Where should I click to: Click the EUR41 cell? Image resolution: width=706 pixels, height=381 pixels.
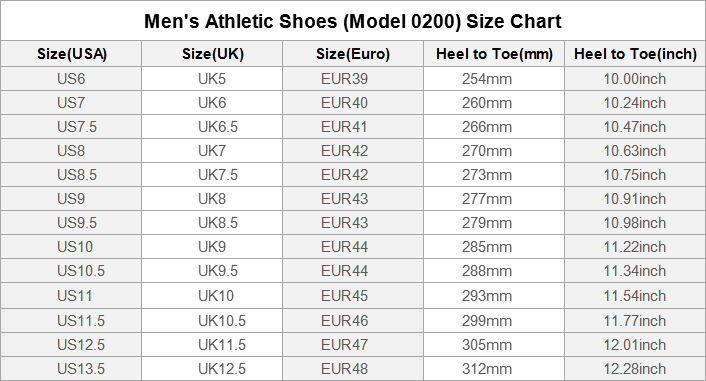point(353,127)
